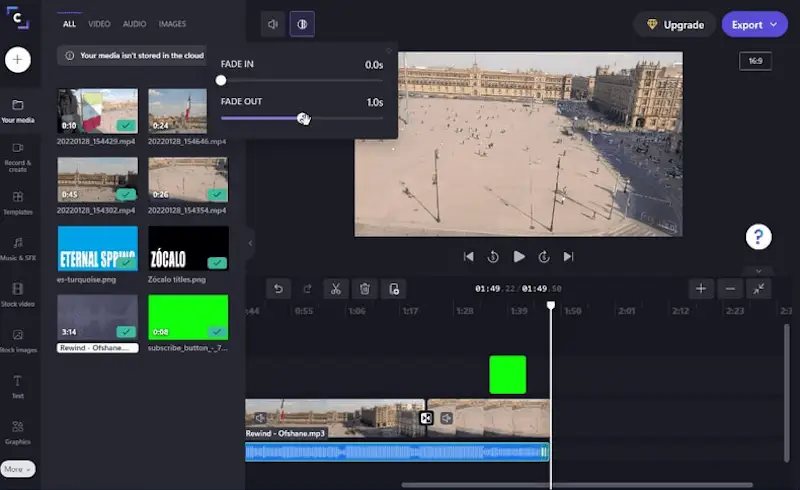800x490 pixels.
Task: Collapse the media panel with the side chevron
Action: (x=250, y=242)
